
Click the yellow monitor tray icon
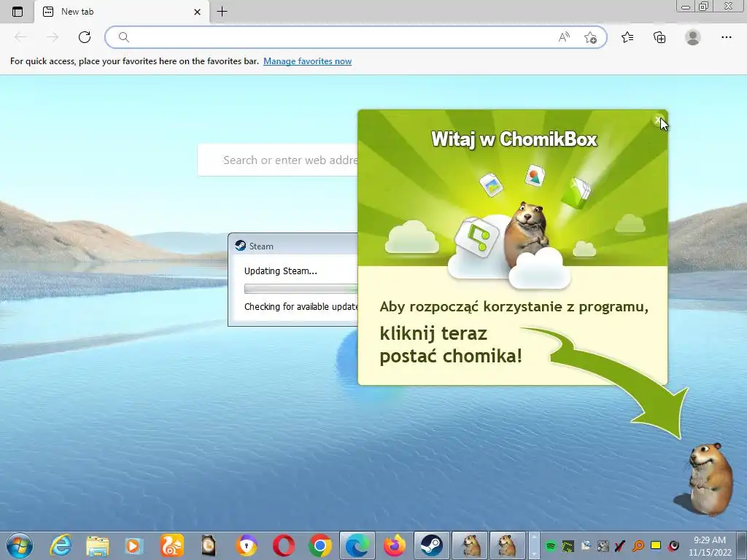(x=656, y=545)
